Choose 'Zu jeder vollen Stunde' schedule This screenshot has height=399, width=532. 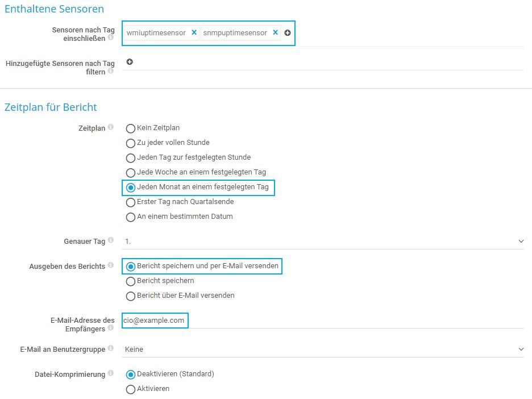tap(131, 143)
